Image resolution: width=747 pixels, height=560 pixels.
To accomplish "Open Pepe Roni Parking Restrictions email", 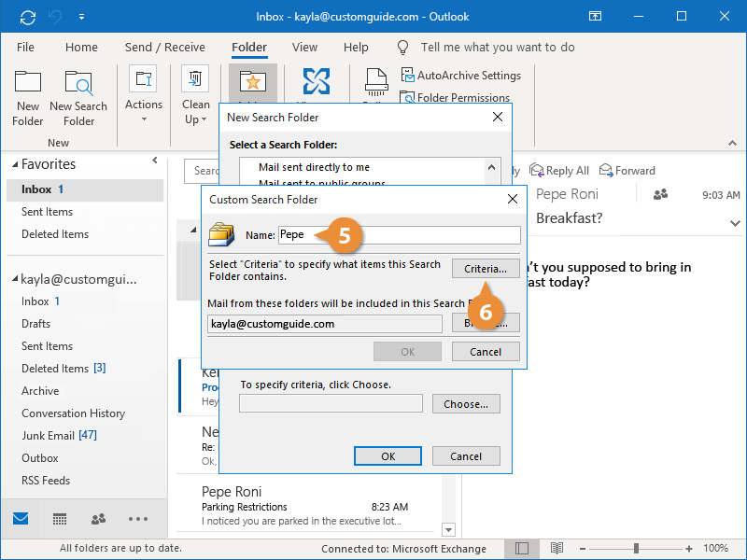I will coord(305,506).
